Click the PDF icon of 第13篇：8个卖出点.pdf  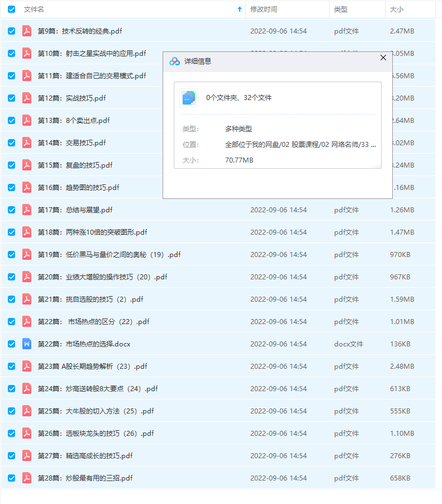click(x=27, y=120)
